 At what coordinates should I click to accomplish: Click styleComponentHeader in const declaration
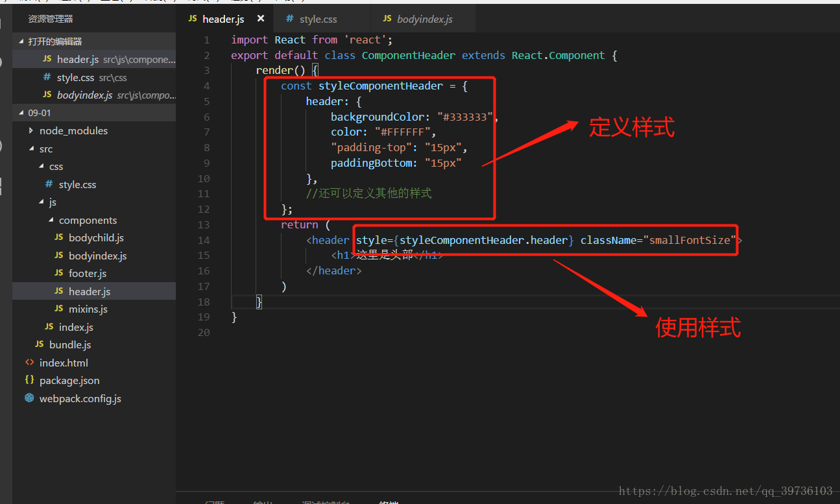tap(381, 86)
